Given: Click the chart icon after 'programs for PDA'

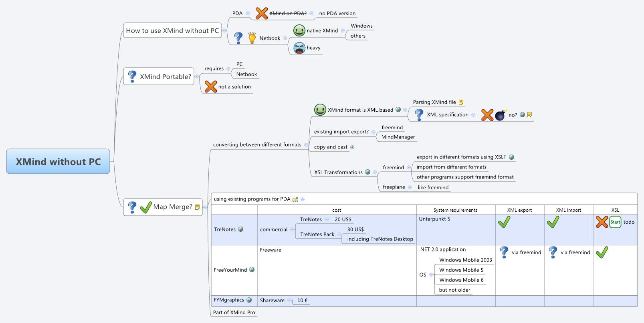Looking at the screenshot, I should (295, 199).
